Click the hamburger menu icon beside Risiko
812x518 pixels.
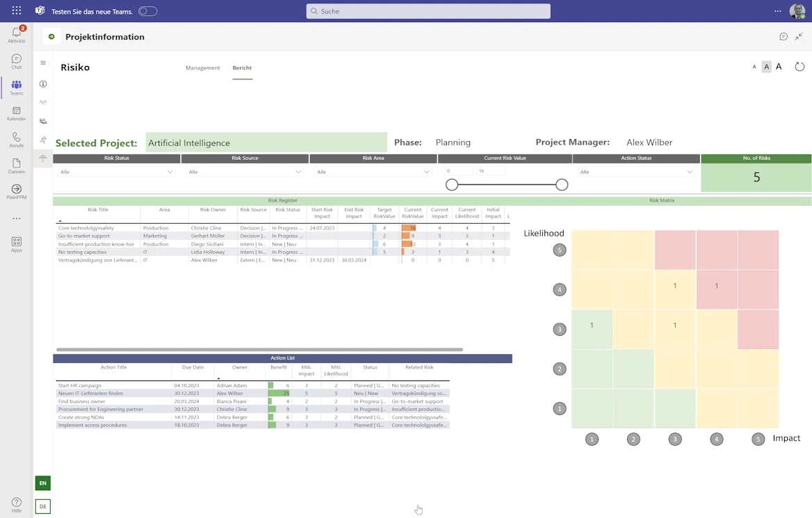tap(43, 63)
